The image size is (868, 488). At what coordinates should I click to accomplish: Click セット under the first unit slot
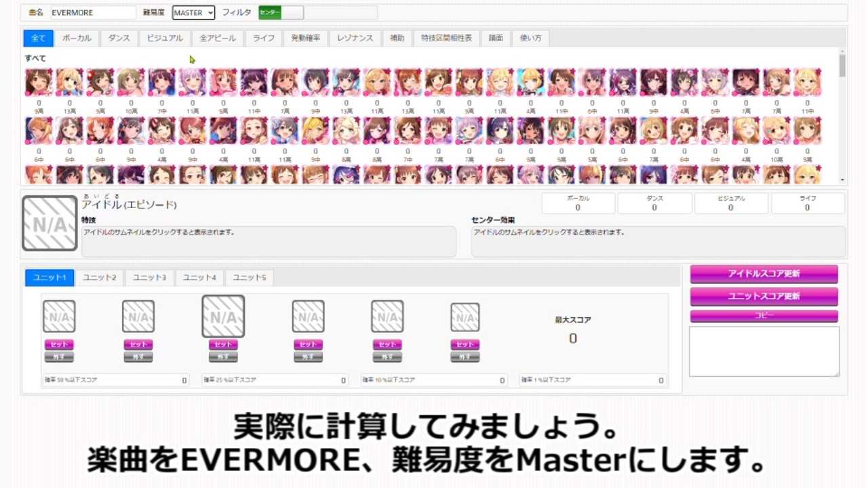point(59,344)
